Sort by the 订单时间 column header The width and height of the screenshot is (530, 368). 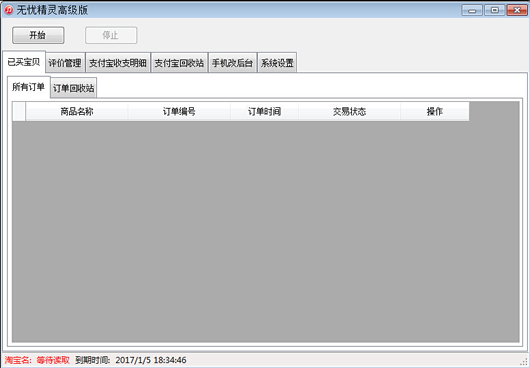(x=264, y=112)
